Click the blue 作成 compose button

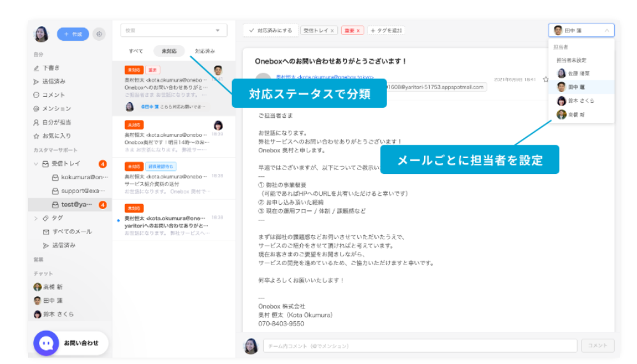[73, 34]
